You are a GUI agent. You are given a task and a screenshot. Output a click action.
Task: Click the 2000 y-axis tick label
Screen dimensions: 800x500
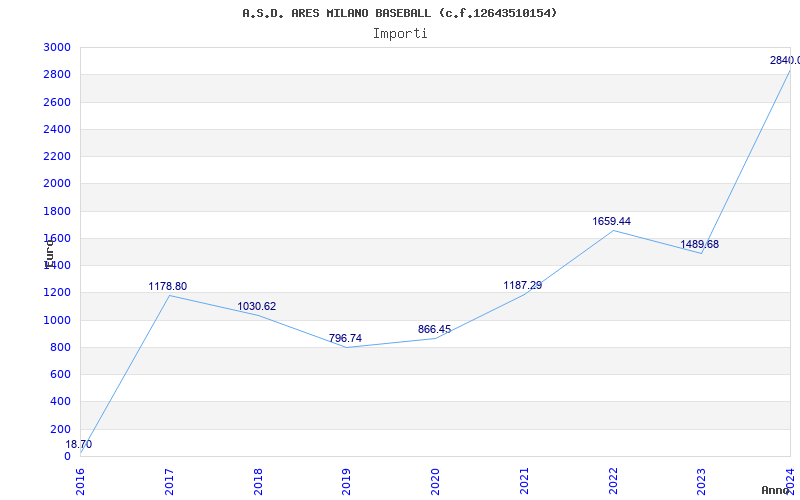57,184
